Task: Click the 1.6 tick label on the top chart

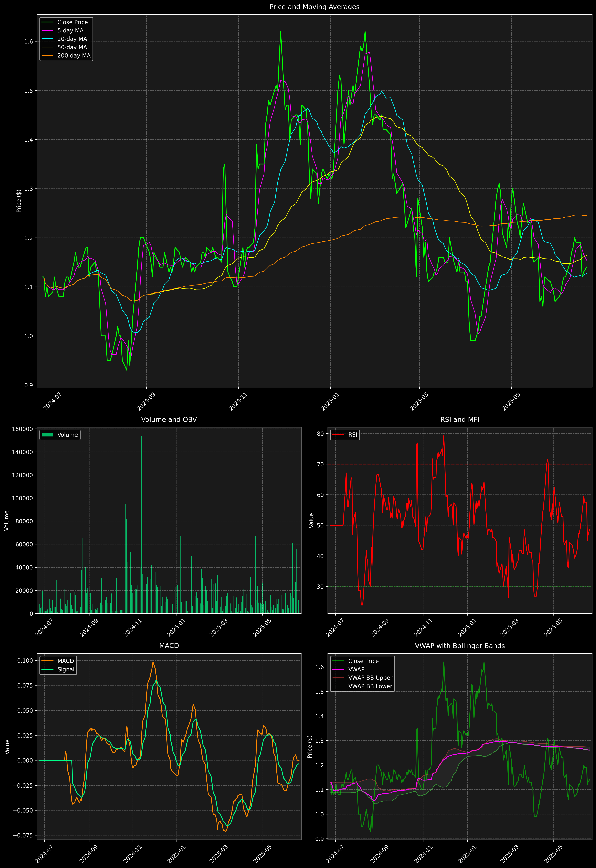Action: [x=29, y=41]
